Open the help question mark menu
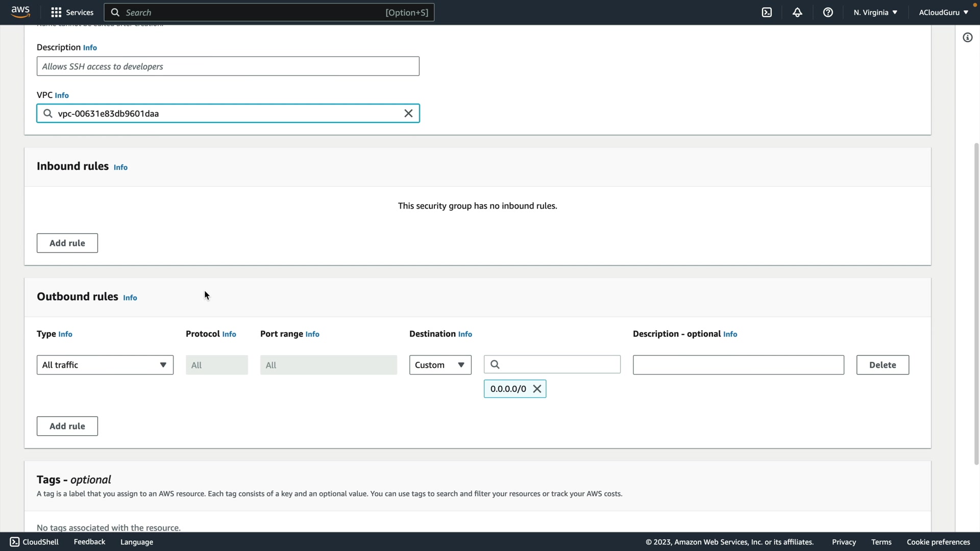This screenshot has width=980, height=551. click(828, 12)
